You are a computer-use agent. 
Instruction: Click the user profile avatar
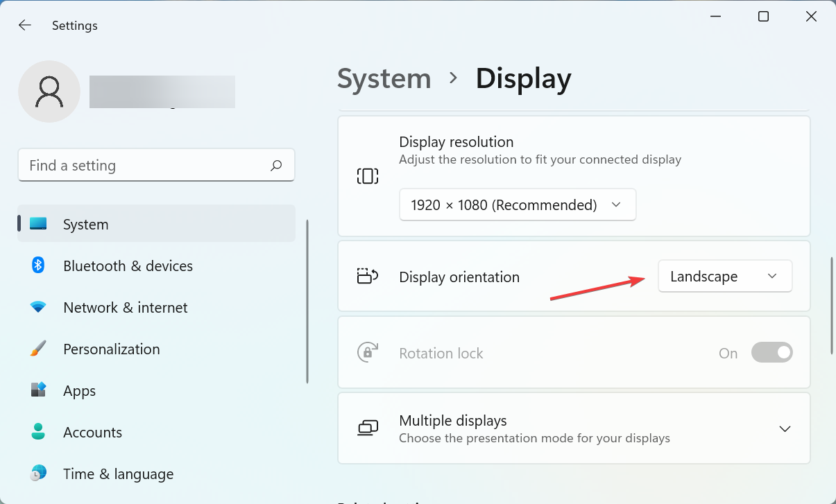pyautogui.click(x=49, y=91)
